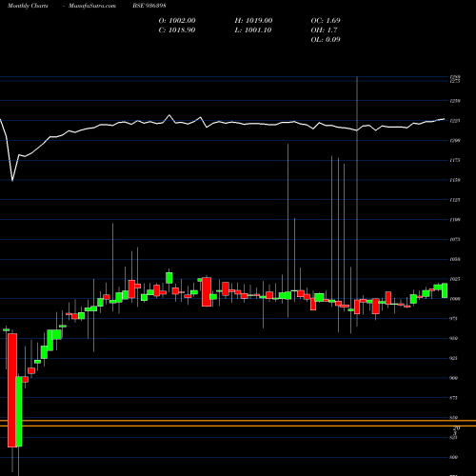The width and height of the screenshot is (476, 476).
Task: Click the 'OC: 1.69' reading
Action: pos(326,20)
